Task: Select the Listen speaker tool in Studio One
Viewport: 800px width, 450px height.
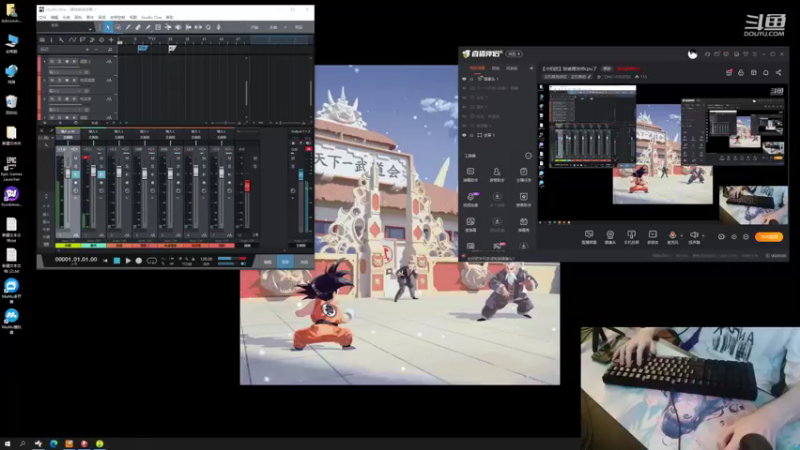Action: tap(178, 27)
